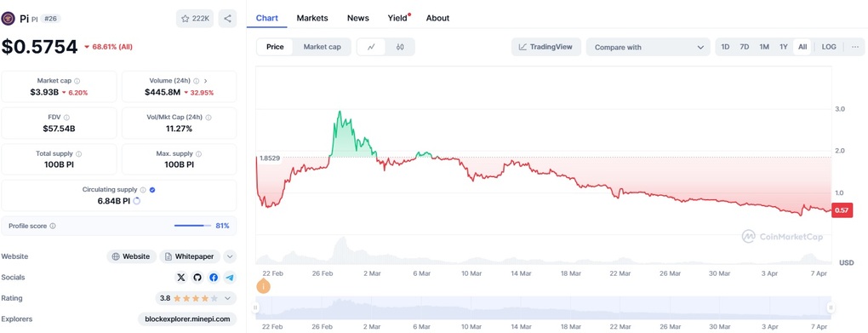Open the Facebook social icon
Image resolution: width=868 pixels, height=333 pixels.
click(x=214, y=278)
